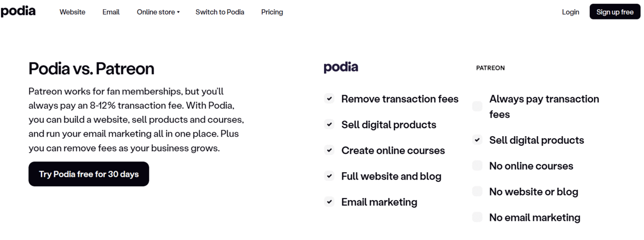Click Podia's Sell digital products checkmark

pyautogui.click(x=329, y=124)
